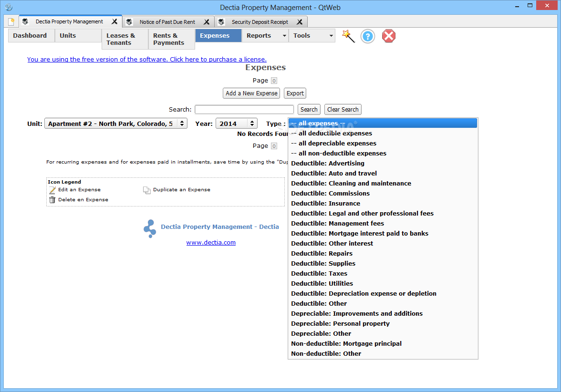Select 'all depreciable expenses' option
The image size is (561, 392).
coord(383,143)
